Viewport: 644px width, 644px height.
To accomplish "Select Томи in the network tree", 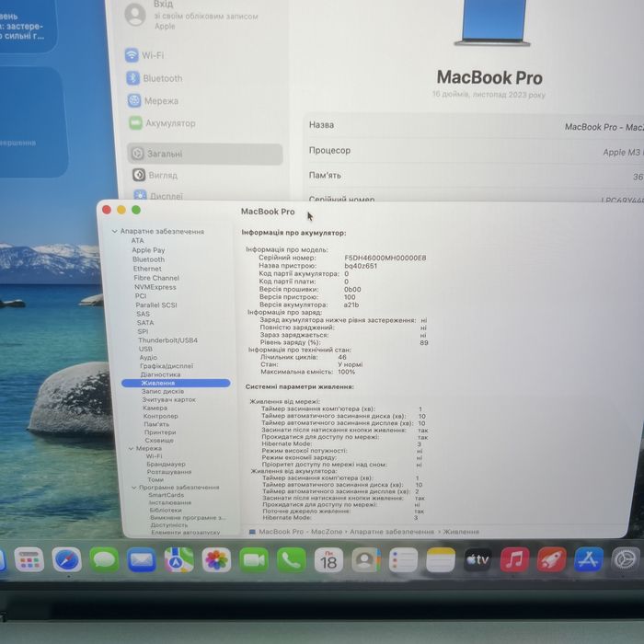I will click(155, 479).
